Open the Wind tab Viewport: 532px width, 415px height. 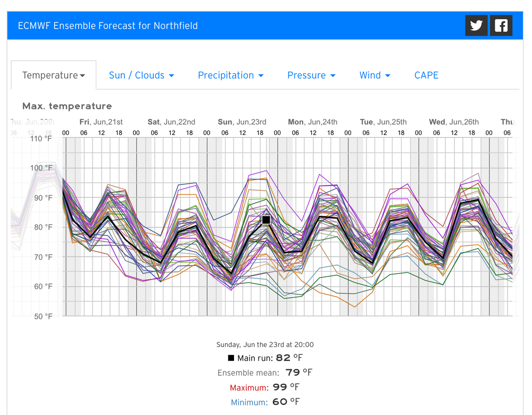[375, 75]
